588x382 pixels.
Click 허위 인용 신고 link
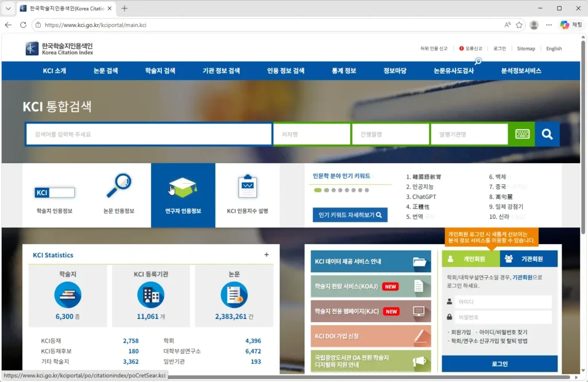434,48
